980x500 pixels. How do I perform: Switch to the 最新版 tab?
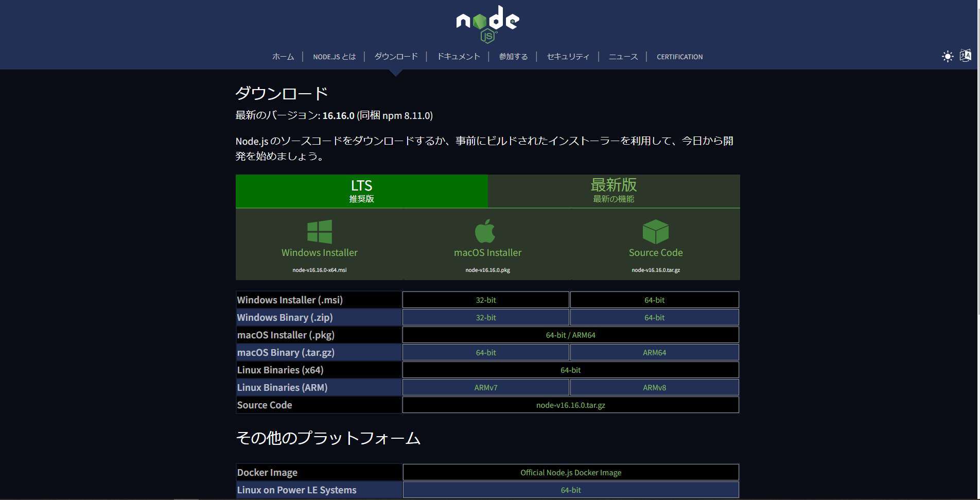coord(614,191)
